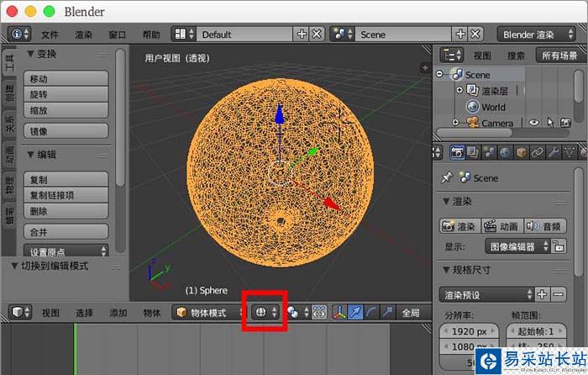
Task: Browse scenes selector icon
Action: [x=343, y=34]
